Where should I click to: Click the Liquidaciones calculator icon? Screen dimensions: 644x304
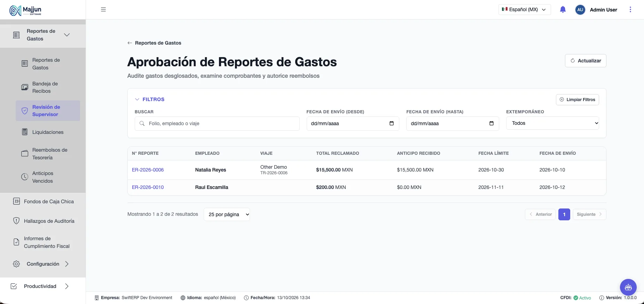pos(25,132)
